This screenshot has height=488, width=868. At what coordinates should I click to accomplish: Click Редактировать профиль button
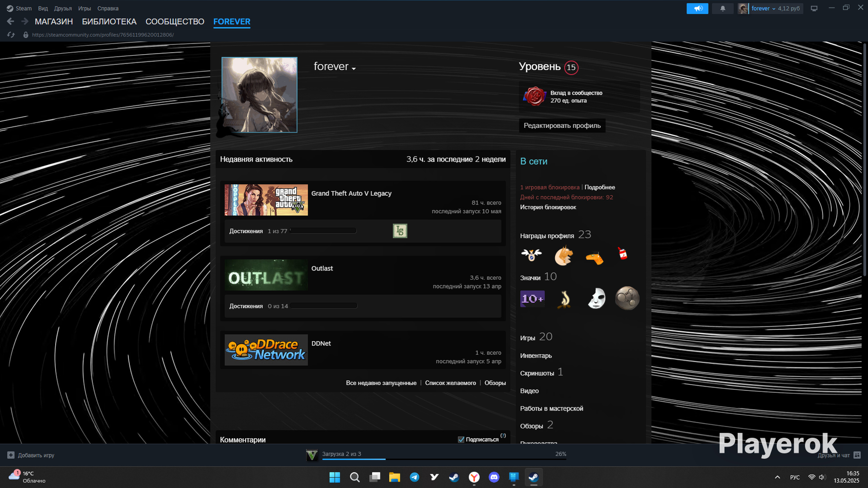[562, 125]
